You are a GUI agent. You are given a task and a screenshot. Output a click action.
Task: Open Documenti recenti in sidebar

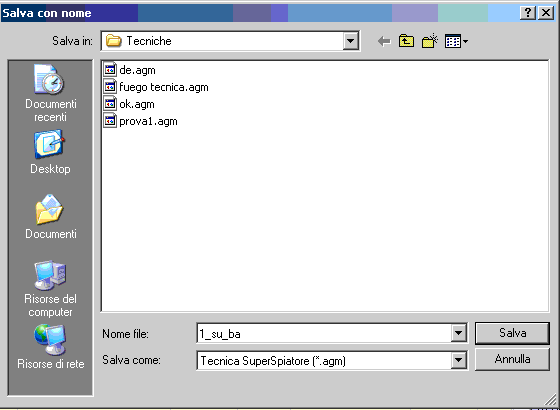coord(50,93)
